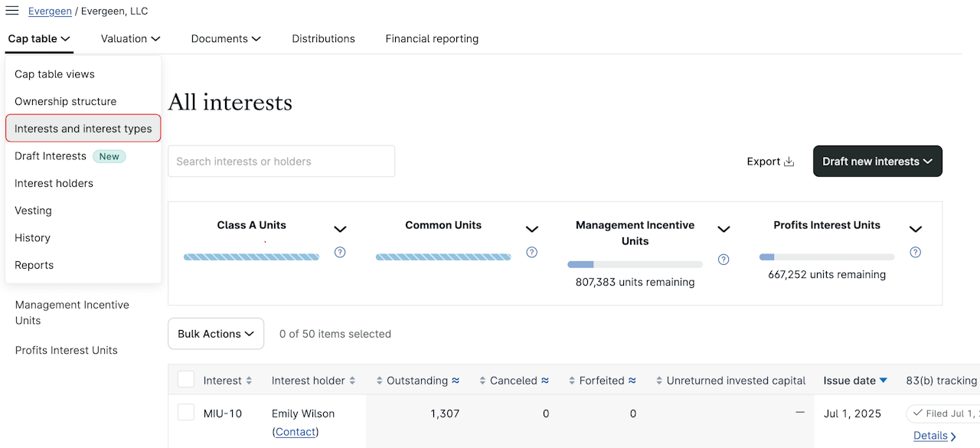The height and width of the screenshot is (448, 980).
Task: Select the MIU-10 row checkbox
Action: coord(186,412)
